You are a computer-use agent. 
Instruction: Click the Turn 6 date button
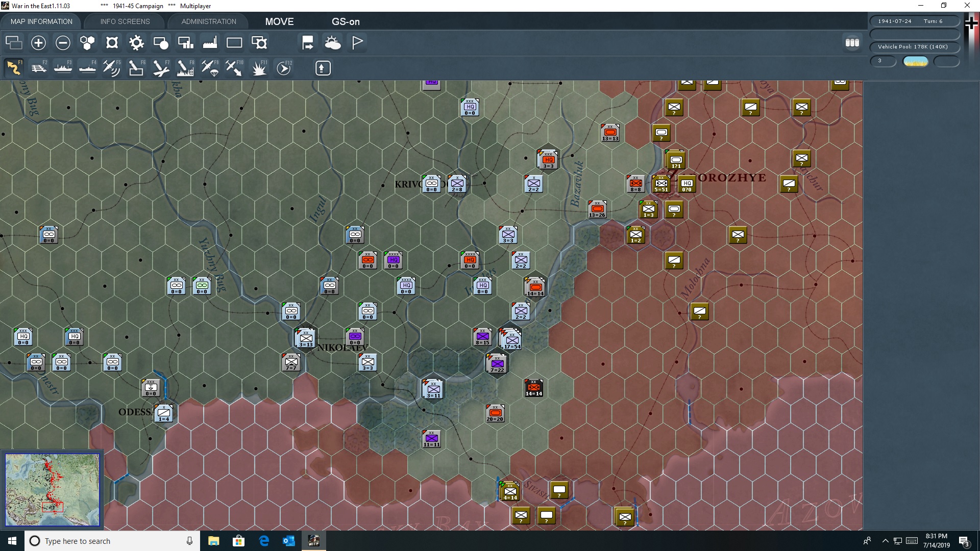pos(914,21)
